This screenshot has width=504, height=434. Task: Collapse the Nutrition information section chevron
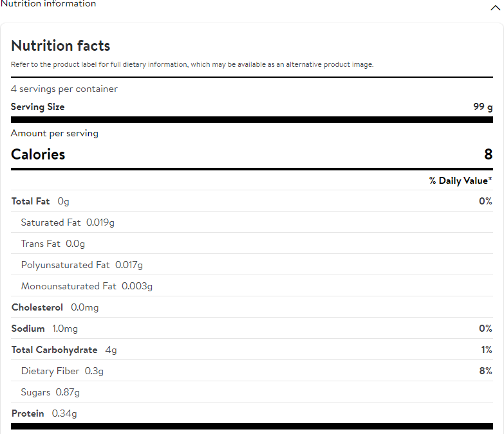tap(494, 8)
